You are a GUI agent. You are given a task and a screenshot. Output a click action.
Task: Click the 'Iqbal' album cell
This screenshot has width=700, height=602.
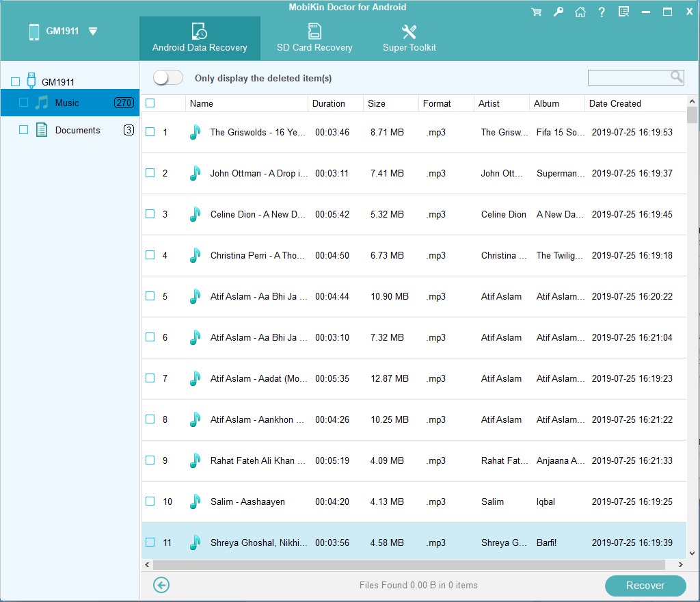tap(546, 501)
